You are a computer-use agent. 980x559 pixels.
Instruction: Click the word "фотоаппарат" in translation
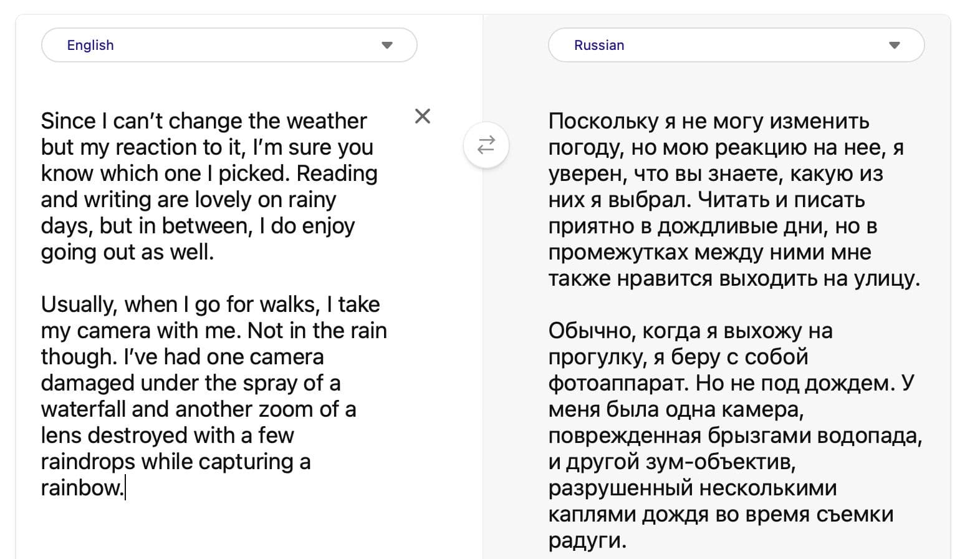(618, 383)
